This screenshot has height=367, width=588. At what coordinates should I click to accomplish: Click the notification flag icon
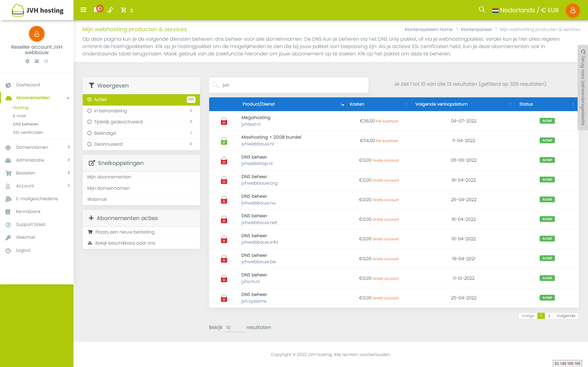tap(97, 9)
